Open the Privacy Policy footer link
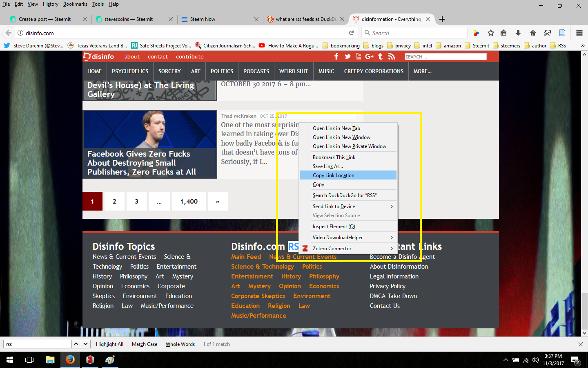588x368 pixels. 388,286
